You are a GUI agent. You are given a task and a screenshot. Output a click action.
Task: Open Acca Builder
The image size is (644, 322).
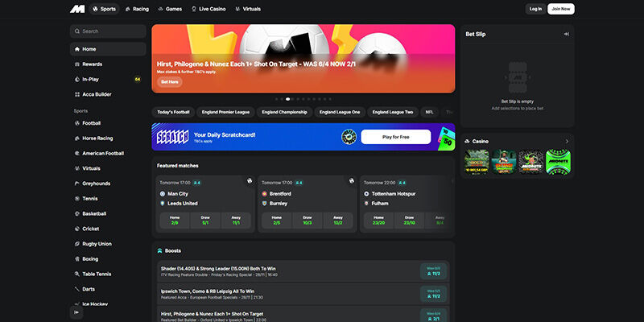click(x=108, y=94)
